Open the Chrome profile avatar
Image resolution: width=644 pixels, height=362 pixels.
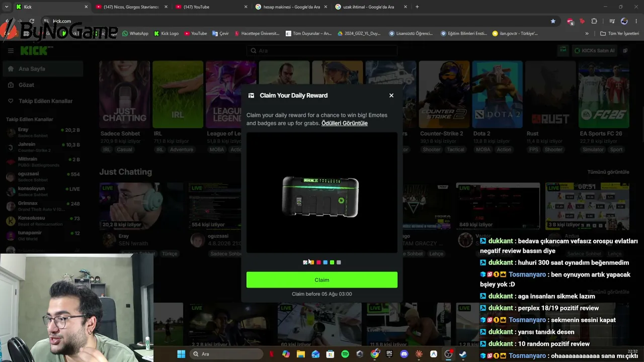pos(624,21)
